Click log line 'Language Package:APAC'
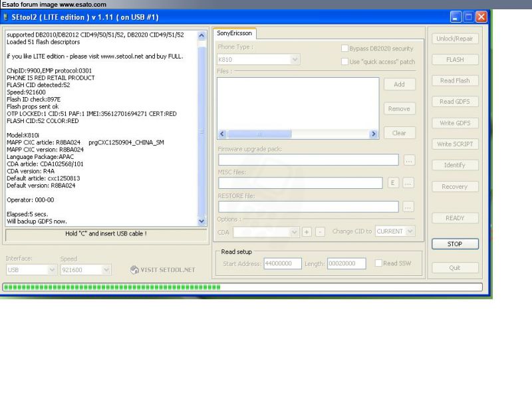 (x=40, y=157)
